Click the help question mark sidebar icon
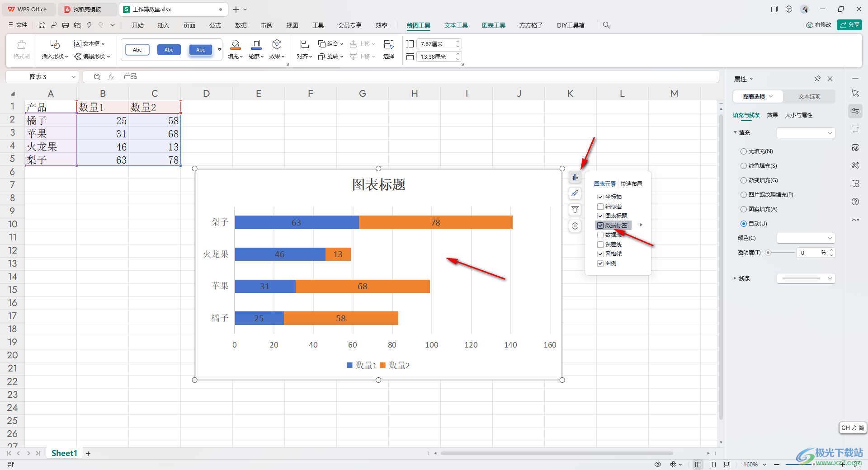 pos(855,202)
